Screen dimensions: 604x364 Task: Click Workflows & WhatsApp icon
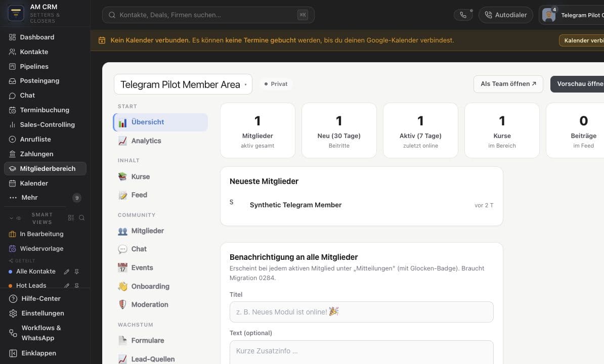tap(13, 333)
